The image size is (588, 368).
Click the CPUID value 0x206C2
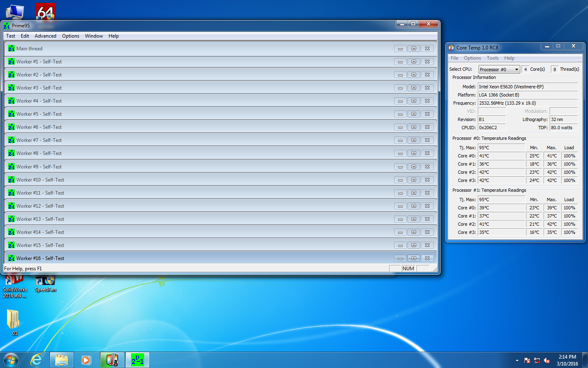click(x=492, y=128)
